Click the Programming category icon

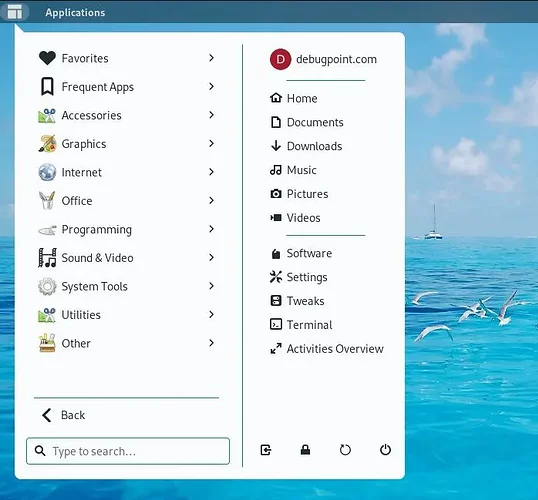click(x=47, y=230)
